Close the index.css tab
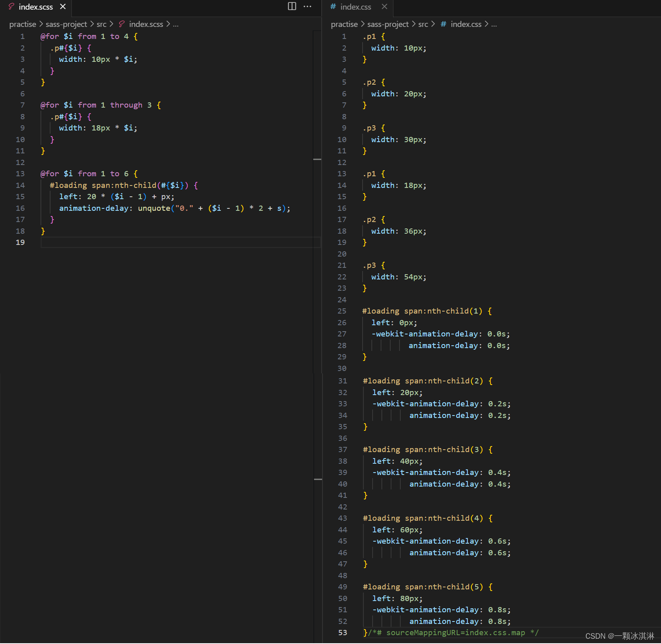The height and width of the screenshot is (644, 661). click(384, 6)
